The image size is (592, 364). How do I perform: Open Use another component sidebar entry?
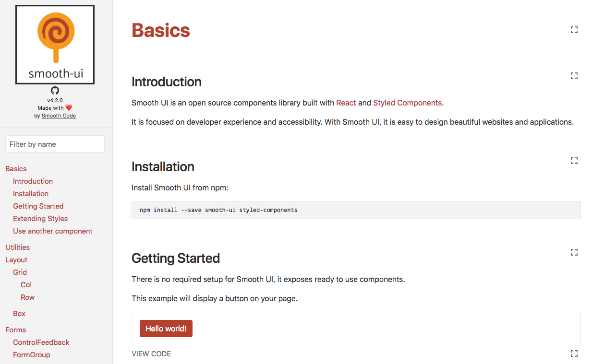53,231
